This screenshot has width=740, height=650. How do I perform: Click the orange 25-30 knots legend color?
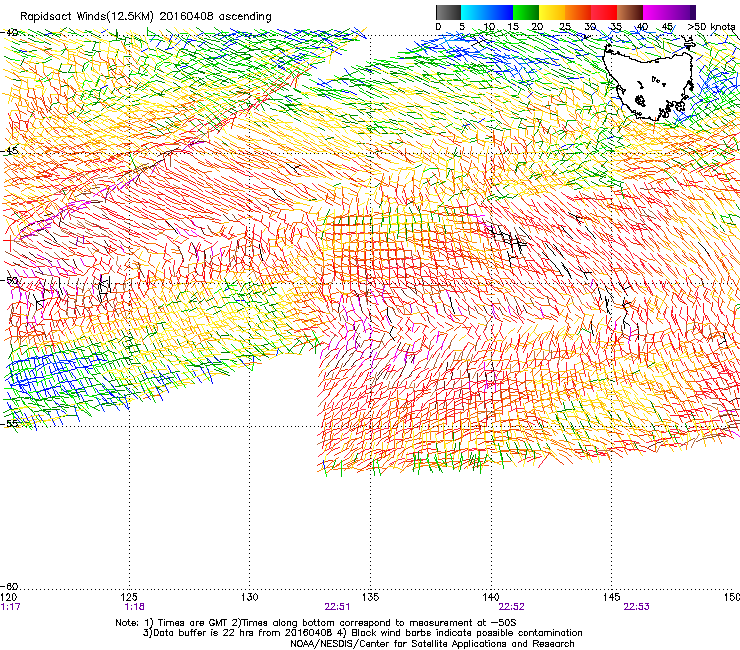[578, 12]
